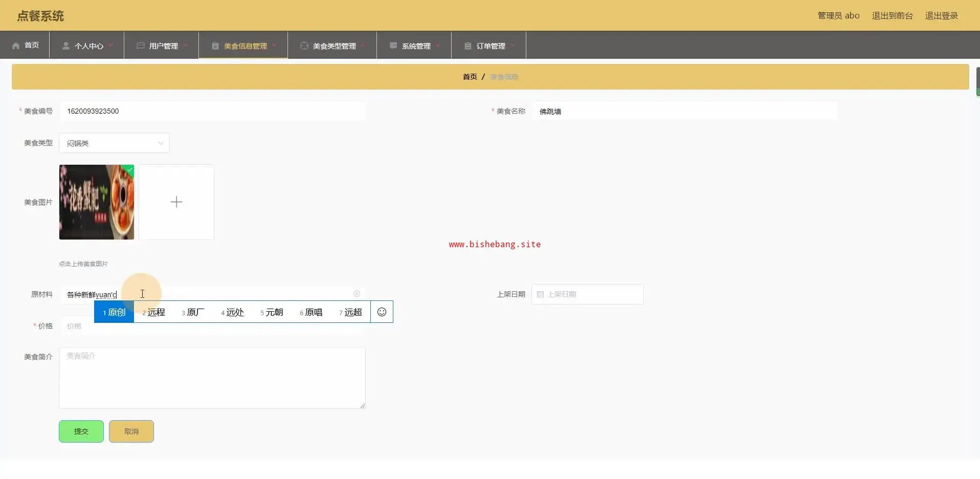980x479 pixels.
Task: Click the calendar icon in 上架日期 field
Action: click(x=540, y=294)
